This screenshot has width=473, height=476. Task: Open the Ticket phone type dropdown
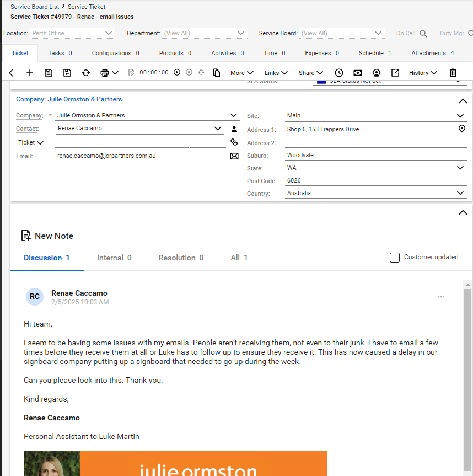pyautogui.click(x=31, y=143)
